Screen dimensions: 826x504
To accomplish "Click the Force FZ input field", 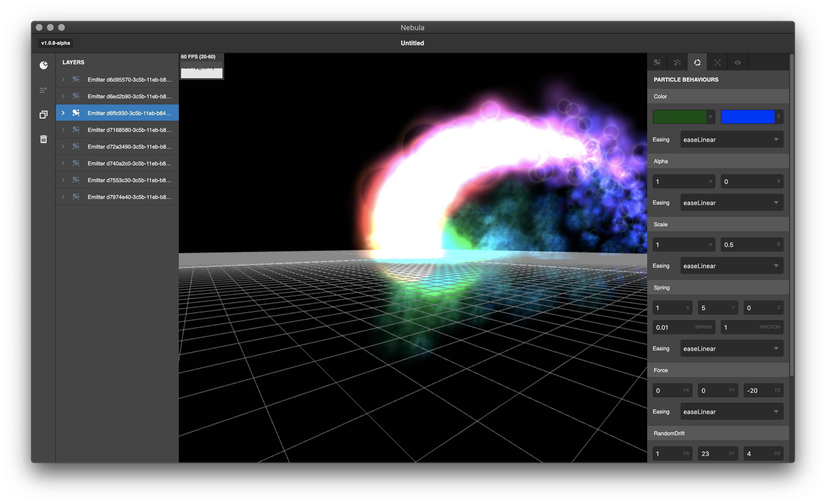I will pyautogui.click(x=759, y=390).
